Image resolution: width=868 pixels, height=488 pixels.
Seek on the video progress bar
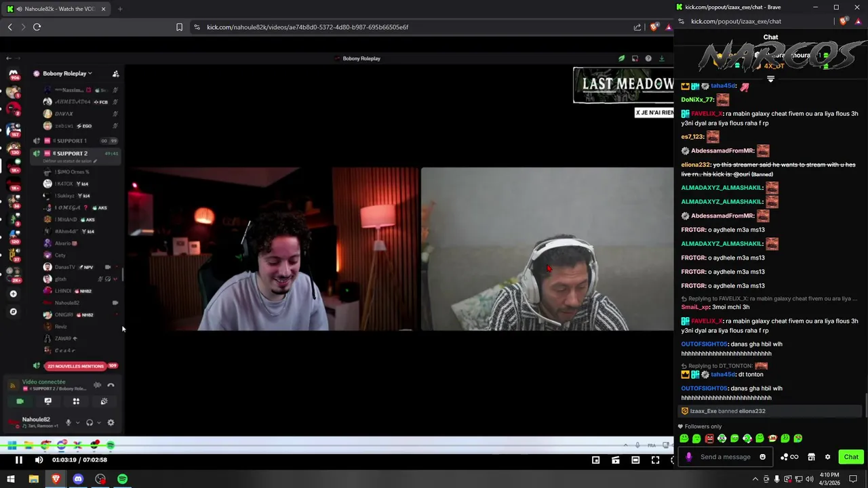[x=337, y=445]
